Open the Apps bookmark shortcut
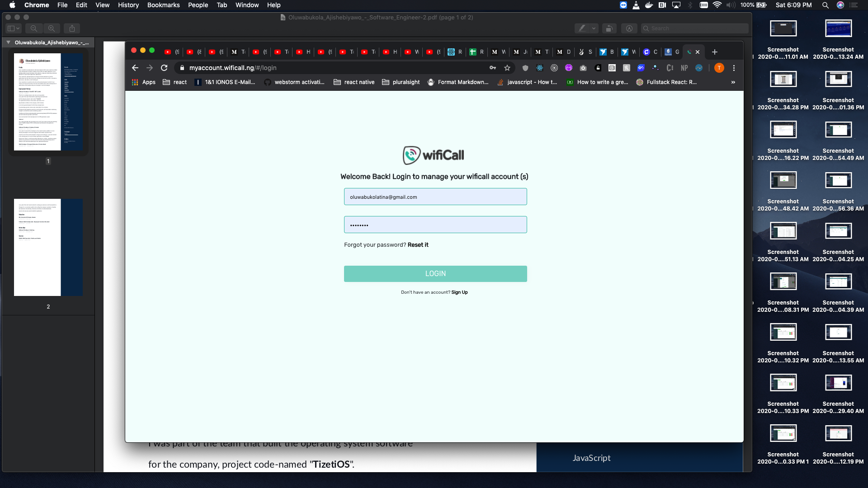 pos(143,82)
